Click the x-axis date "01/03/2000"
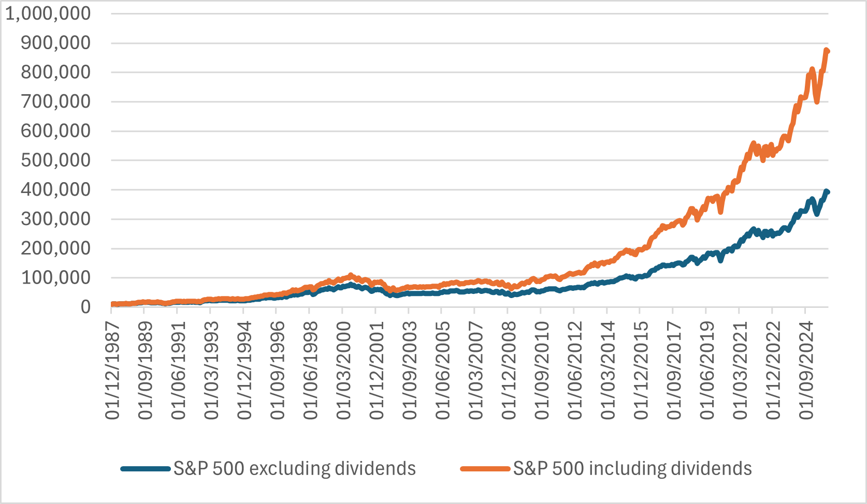 343,370
